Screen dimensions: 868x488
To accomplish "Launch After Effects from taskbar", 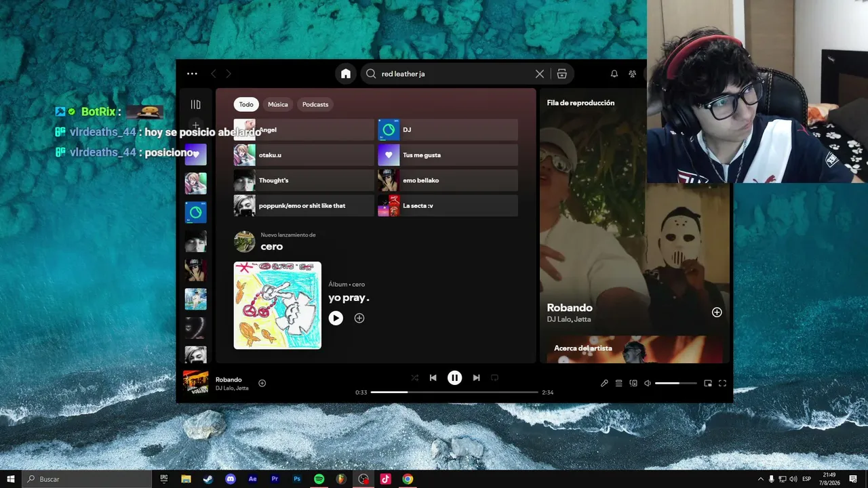I will pos(253,479).
